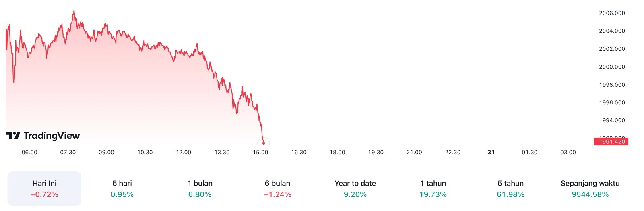Click the TradingView logo
Screen dimensions: 644x211
(43, 136)
